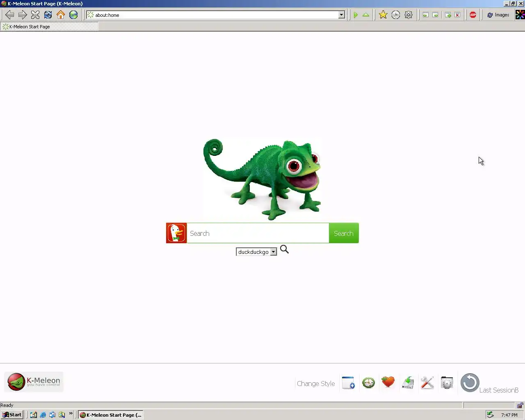
Task: Select the K-Meleon Start Page tab
Action: click(49, 27)
